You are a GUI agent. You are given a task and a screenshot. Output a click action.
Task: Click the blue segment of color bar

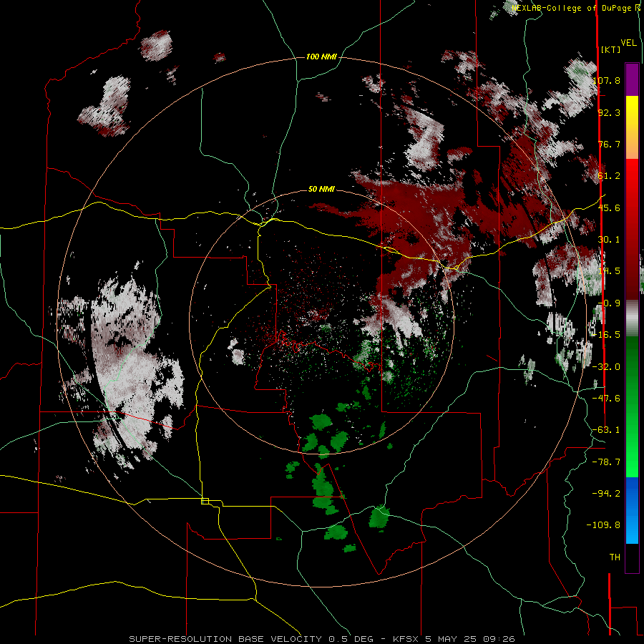(x=632, y=510)
